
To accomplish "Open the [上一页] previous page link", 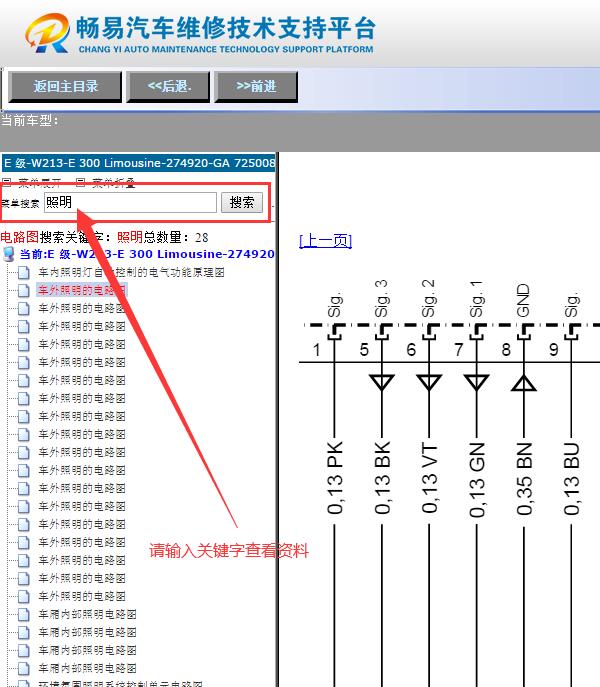I will coord(326,241).
